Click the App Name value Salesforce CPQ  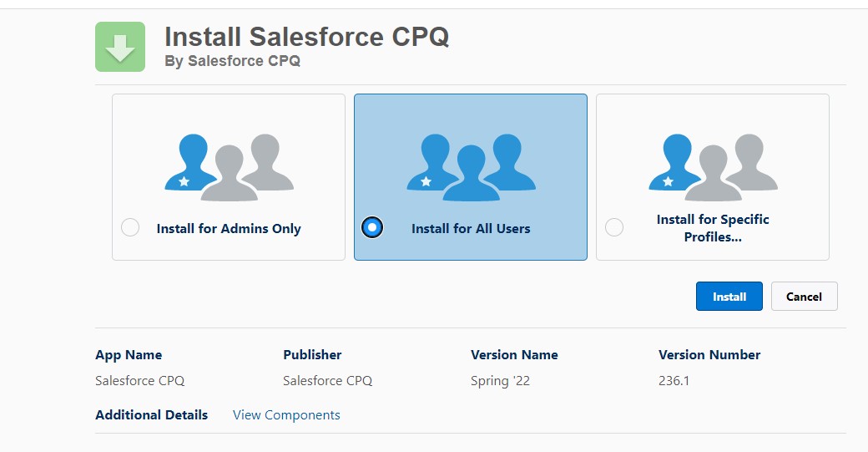(139, 381)
